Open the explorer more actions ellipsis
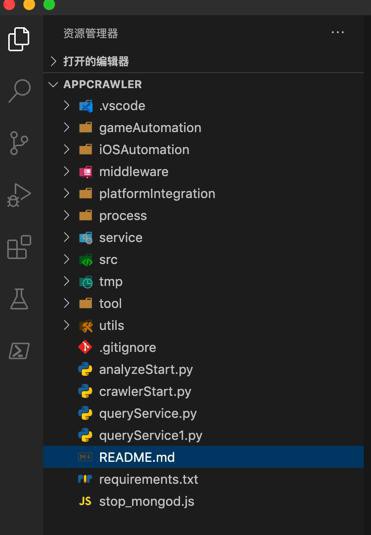The height and width of the screenshot is (535, 371). tap(337, 33)
